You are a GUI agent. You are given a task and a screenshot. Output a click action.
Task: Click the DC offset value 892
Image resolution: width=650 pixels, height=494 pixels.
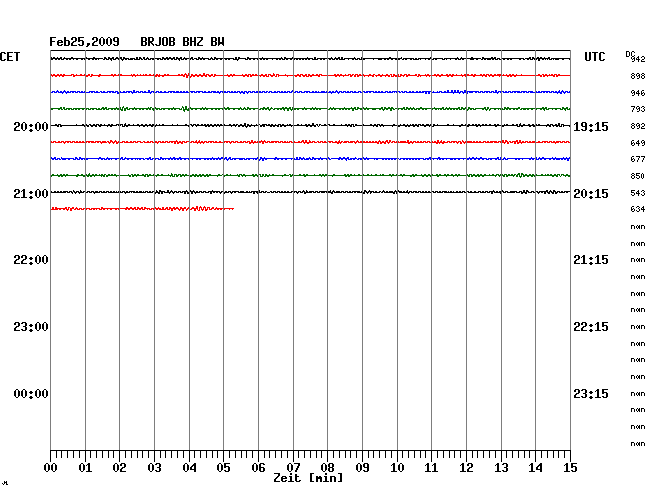[638, 126]
